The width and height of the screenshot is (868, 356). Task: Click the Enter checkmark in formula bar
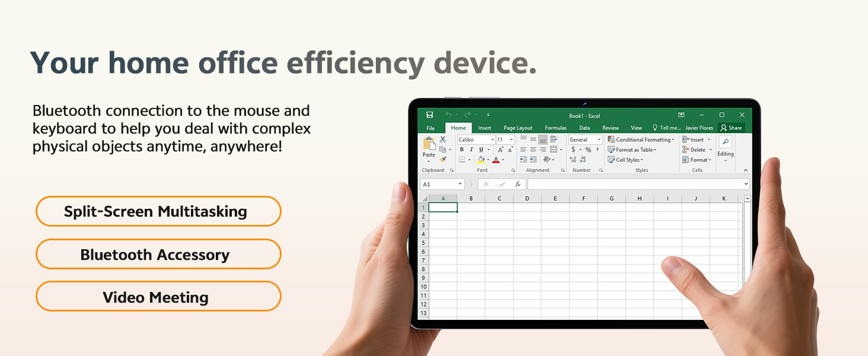(502, 185)
